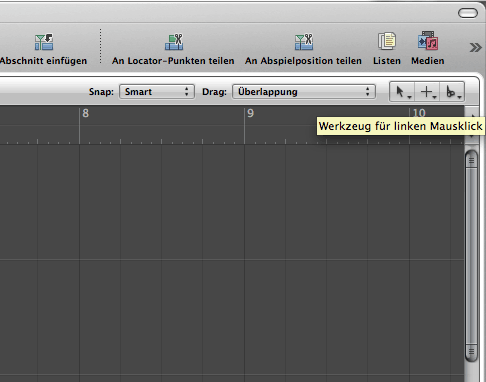Open the pointer left-click tool menu

[x=403, y=92]
